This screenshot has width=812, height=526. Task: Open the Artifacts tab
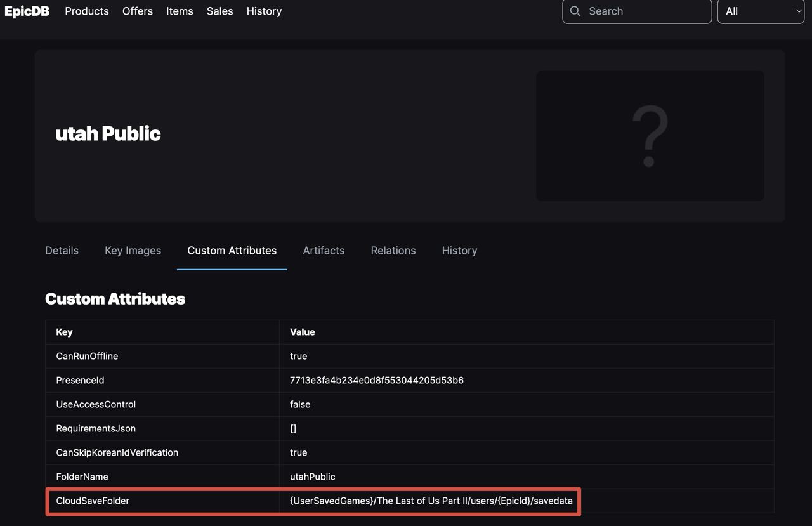pyautogui.click(x=324, y=251)
